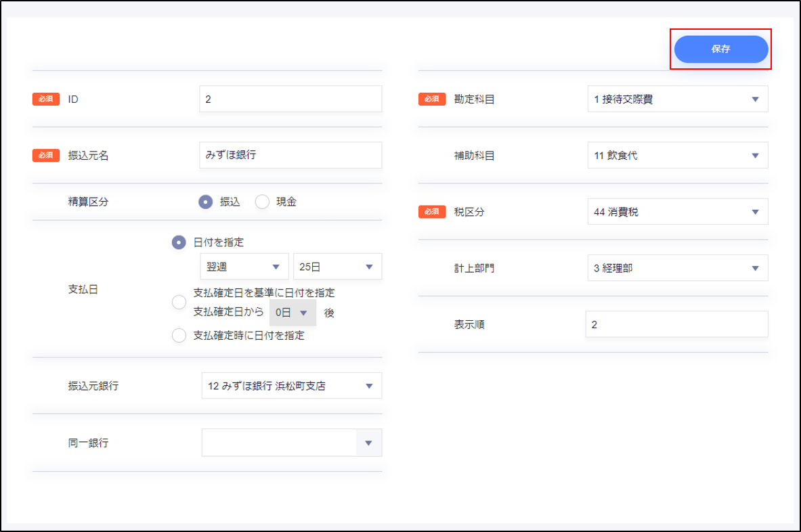The width and height of the screenshot is (801, 532).
Task: Expand the 補助科目 dropdown showing 飲食代
Action: click(677, 156)
